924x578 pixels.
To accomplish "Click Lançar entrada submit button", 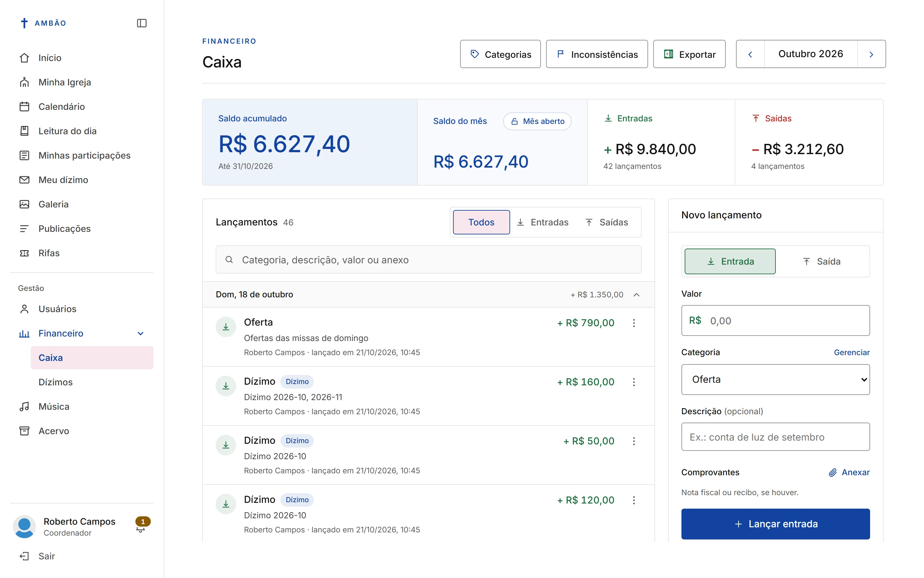I will click(775, 524).
